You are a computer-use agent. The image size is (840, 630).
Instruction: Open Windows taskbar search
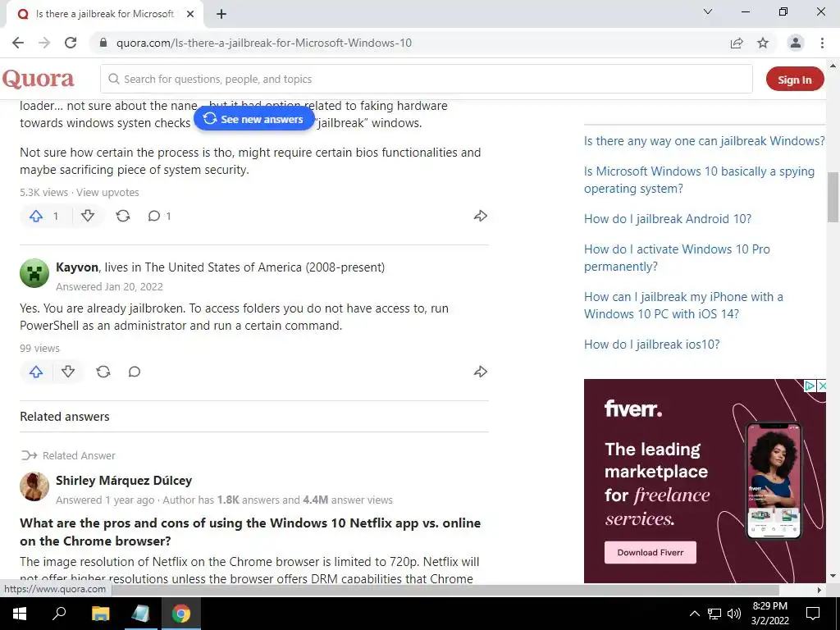click(59, 614)
